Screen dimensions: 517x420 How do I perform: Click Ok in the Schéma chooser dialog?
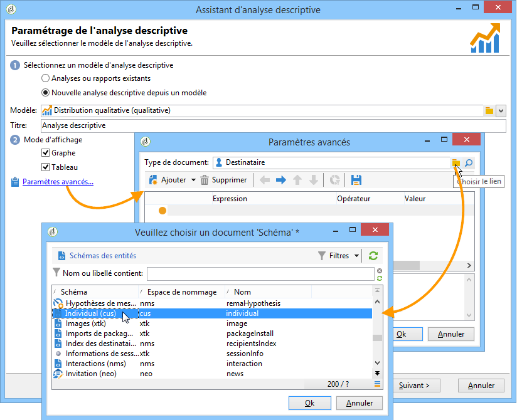coord(309,403)
